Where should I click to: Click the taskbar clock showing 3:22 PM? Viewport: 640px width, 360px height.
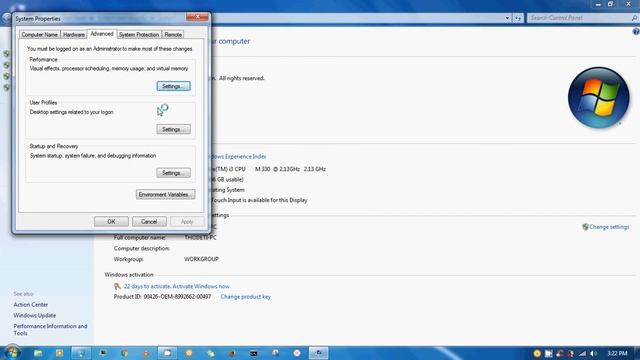point(617,353)
